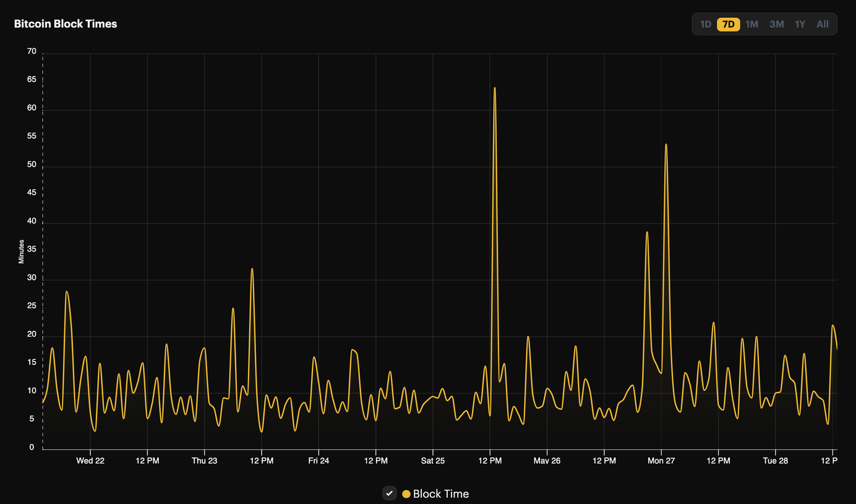Select the 7D time range tab
Image resolution: width=856 pixels, height=504 pixels.
729,24
